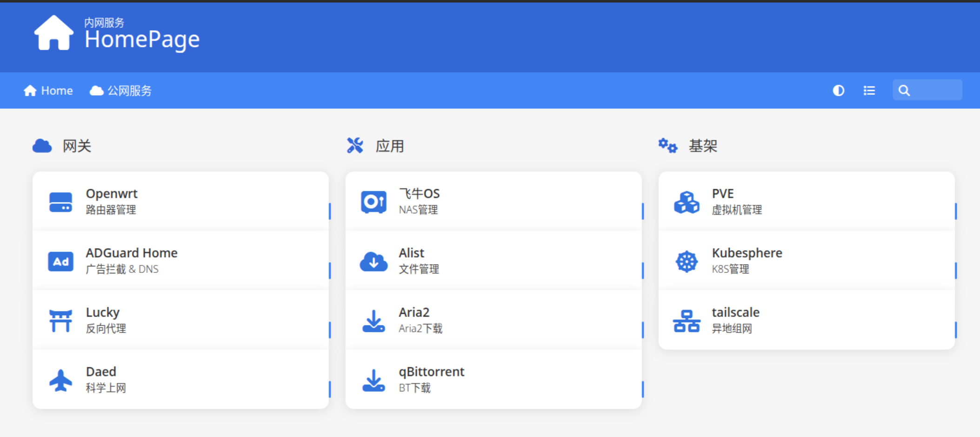The width and height of the screenshot is (980, 437).
Task: Open the PVE title link
Action: tap(723, 193)
